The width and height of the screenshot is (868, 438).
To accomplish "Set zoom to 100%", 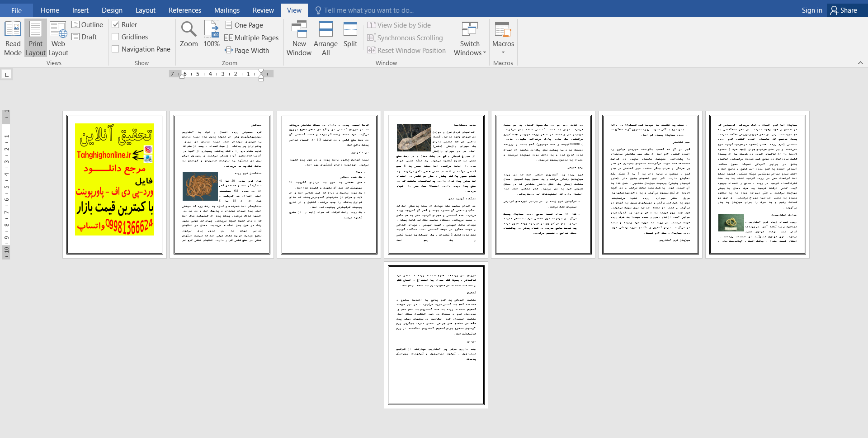I will pyautogui.click(x=212, y=34).
